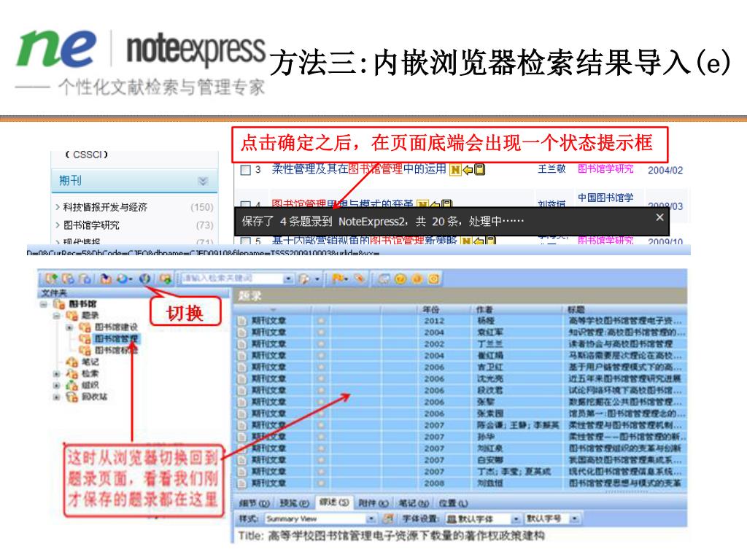Switch to the 位置 (L) tab
747x560 pixels.
point(453,503)
